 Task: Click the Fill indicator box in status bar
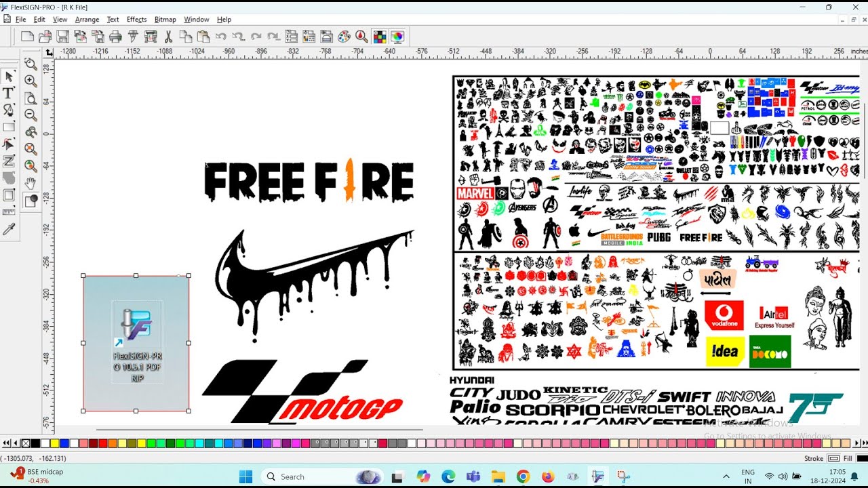tap(861, 459)
